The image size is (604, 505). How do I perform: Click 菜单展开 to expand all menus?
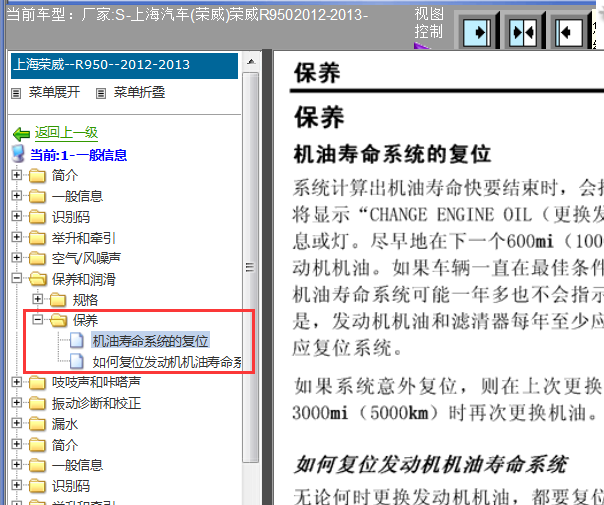point(54,92)
